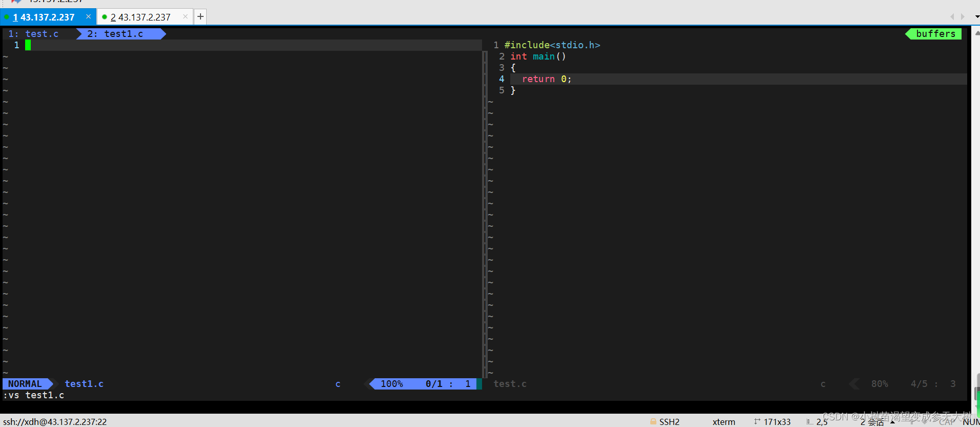Click the opening brace on line 3
The image size is (980, 427).
(x=513, y=68)
